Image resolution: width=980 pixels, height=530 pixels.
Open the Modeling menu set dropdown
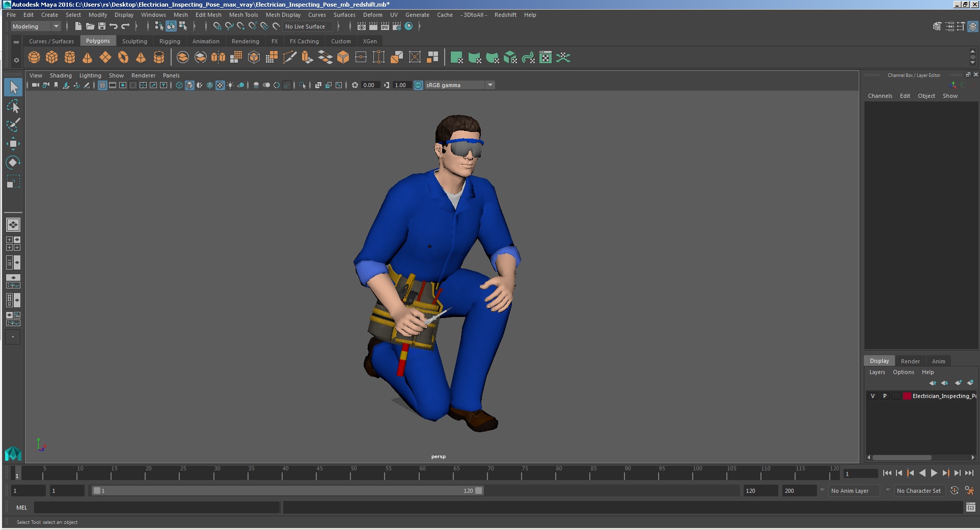[36, 26]
